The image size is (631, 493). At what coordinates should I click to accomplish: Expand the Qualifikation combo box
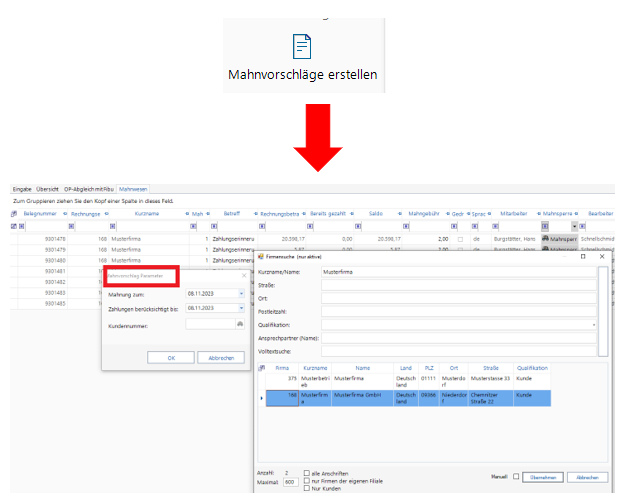[593, 325]
